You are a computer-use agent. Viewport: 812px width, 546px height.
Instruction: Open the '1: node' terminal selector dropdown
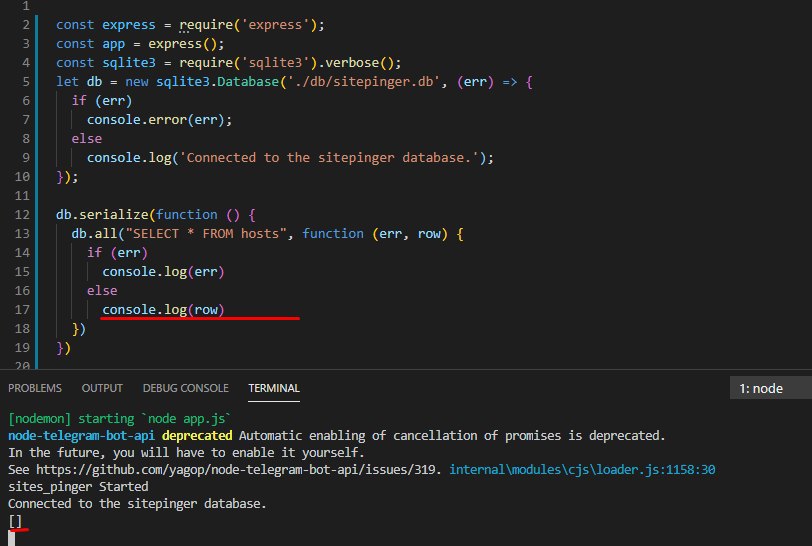point(771,388)
